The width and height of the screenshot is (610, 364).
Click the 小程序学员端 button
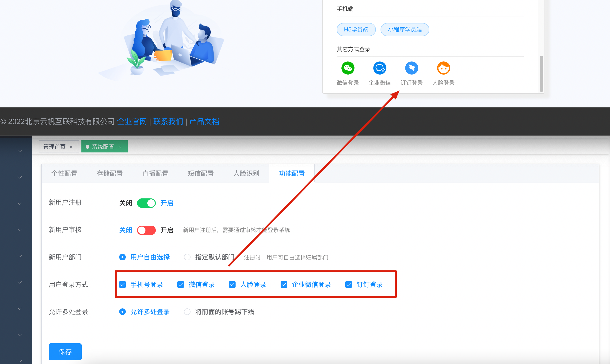pos(405,30)
